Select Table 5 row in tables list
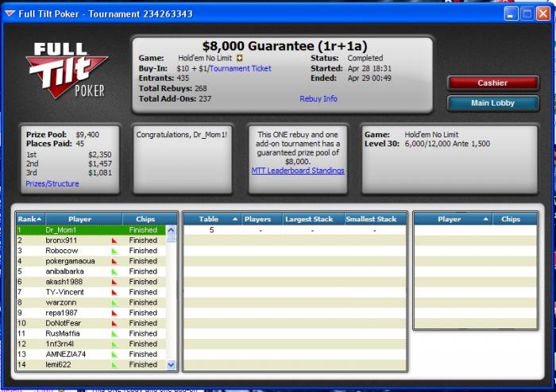 tap(295, 230)
